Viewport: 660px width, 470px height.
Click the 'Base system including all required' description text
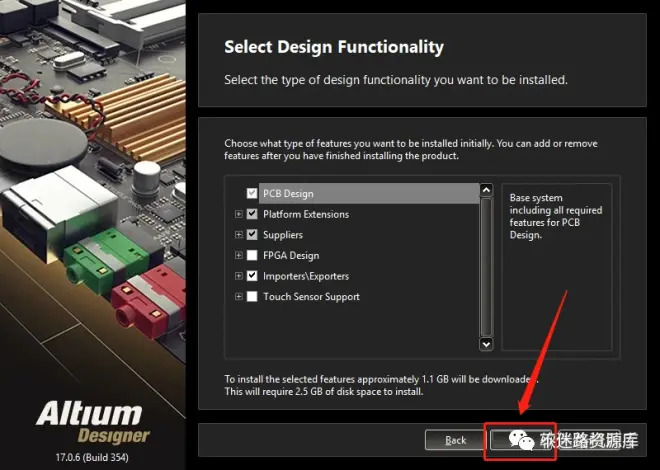click(556, 216)
